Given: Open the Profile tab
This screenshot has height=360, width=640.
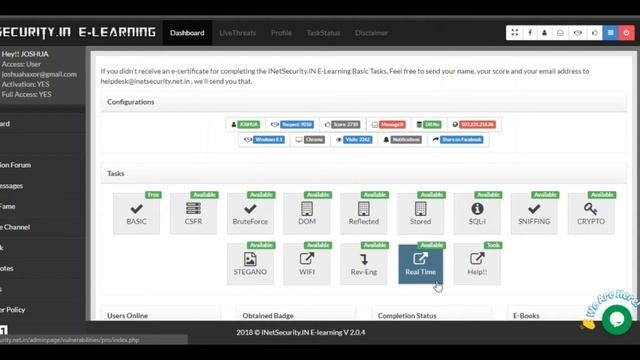Looking at the screenshot, I should [x=281, y=33].
